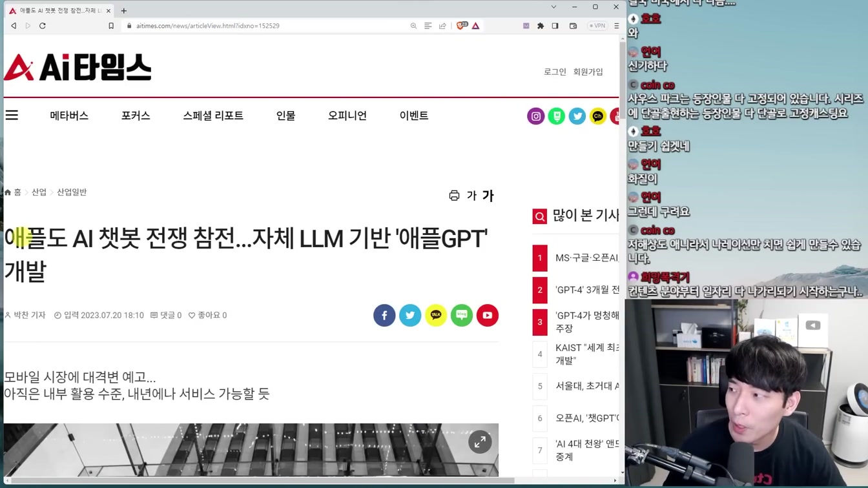Open the Twitter icon in the nav bar
This screenshot has width=868, height=488.
tap(577, 116)
